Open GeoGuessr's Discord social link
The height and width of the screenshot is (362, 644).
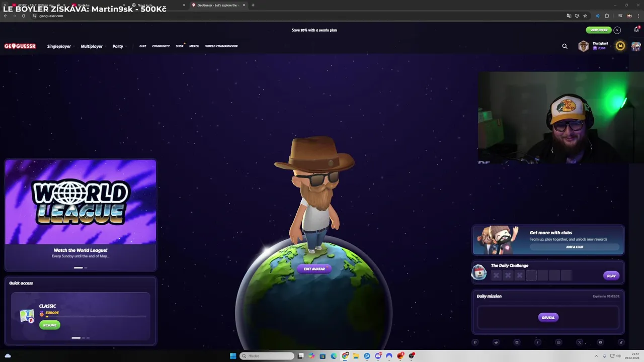517,342
